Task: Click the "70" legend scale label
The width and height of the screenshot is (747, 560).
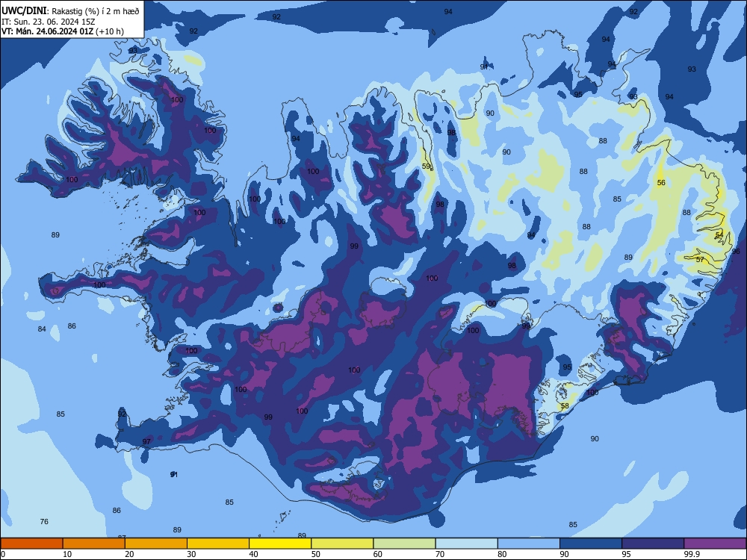Action: point(440,554)
